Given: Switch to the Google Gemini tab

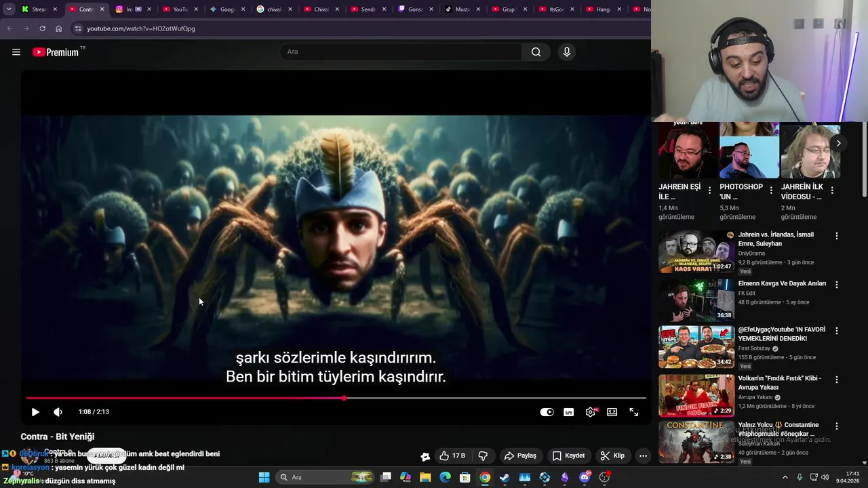Looking at the screenshot, I should pos(226,9).
